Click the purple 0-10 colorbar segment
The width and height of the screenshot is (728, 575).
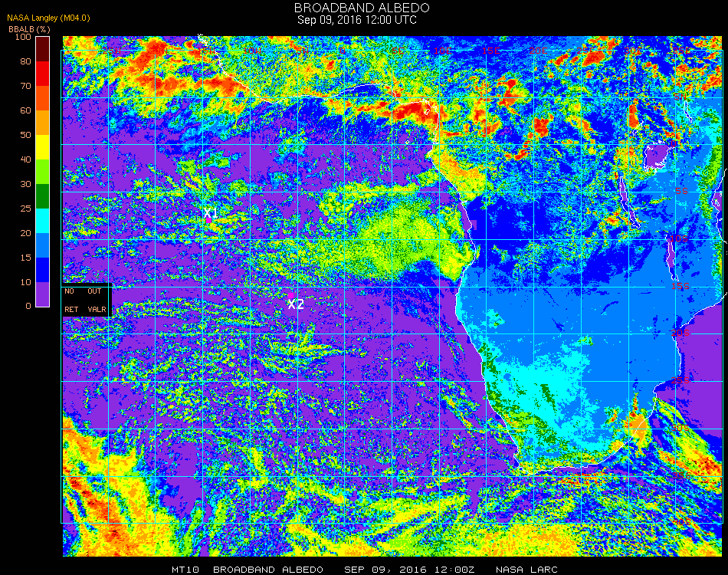[x=42, y=294]
